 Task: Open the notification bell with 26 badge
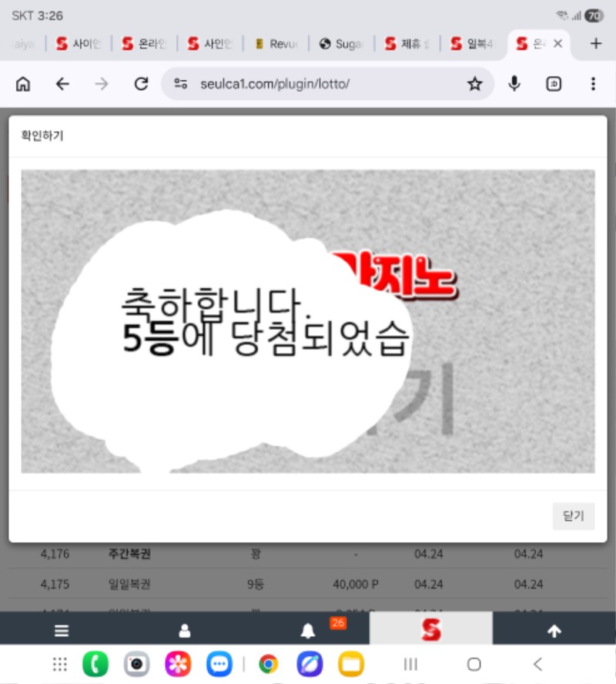308,631
